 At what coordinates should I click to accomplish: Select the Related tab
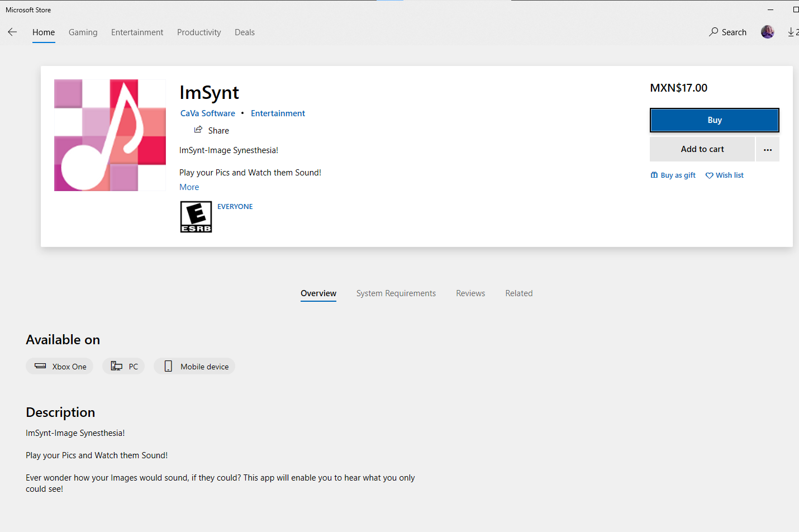tap(519, 293)
